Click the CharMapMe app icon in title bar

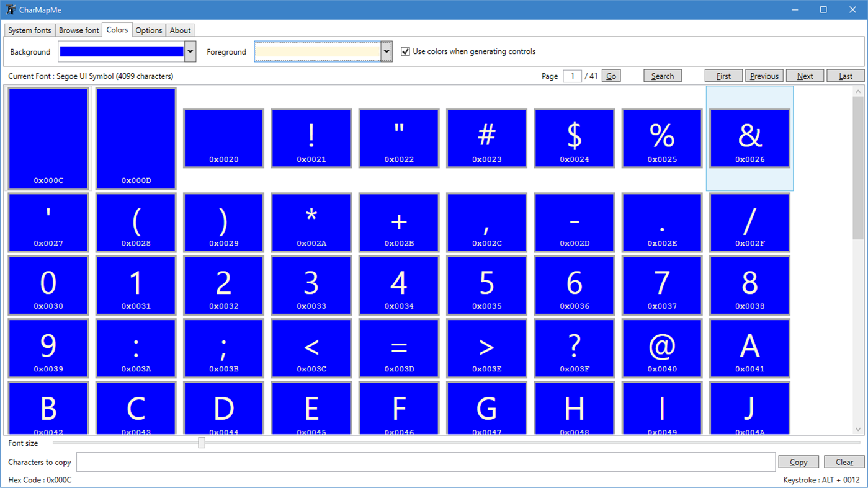9,9
